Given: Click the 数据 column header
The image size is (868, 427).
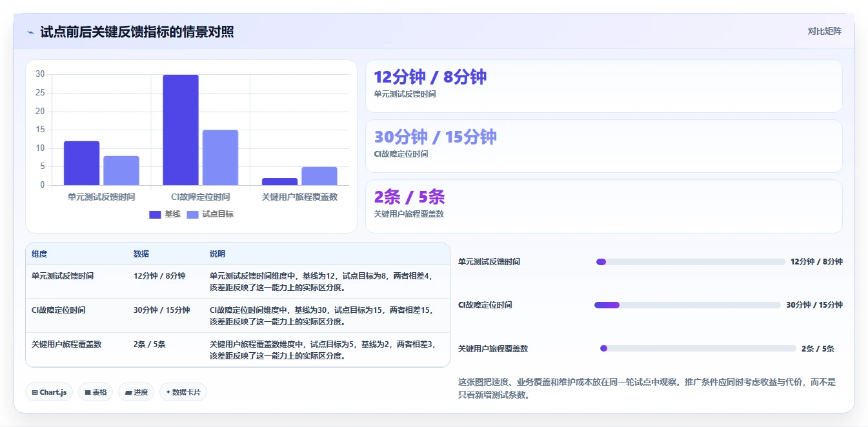Looking at the screenshot, I should [141, 254].
